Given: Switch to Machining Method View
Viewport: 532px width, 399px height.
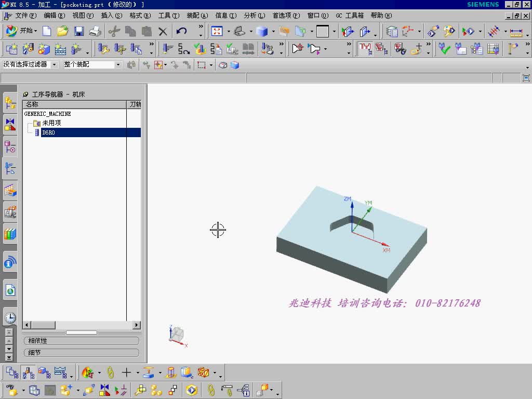Looking at the screenshot, I should [60, 373].
